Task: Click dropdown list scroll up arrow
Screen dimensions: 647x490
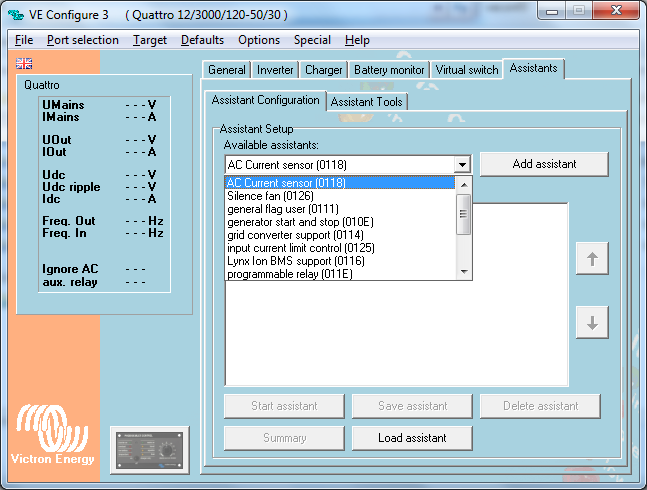Action: [x=464, y=185]
